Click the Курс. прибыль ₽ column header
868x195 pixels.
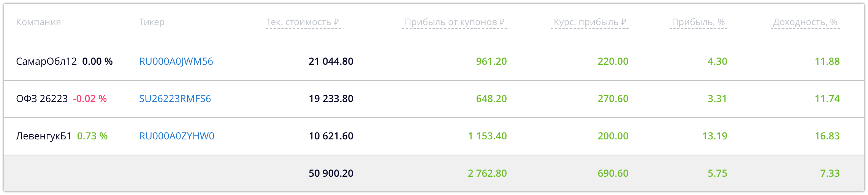(x=590, y=22)
